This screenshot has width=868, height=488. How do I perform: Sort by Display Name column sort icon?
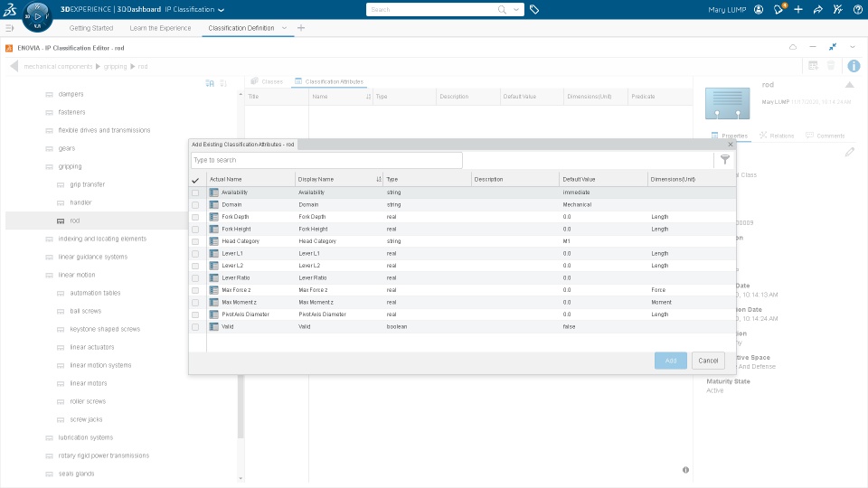coord(379,179)
